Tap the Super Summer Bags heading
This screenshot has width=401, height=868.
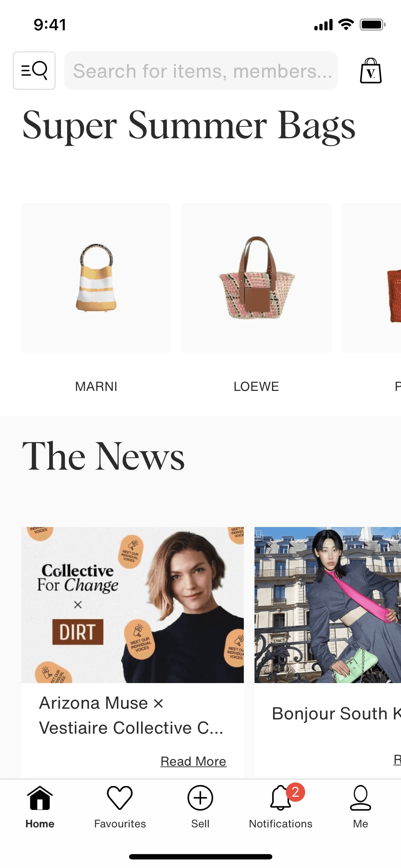coord(189,126)
